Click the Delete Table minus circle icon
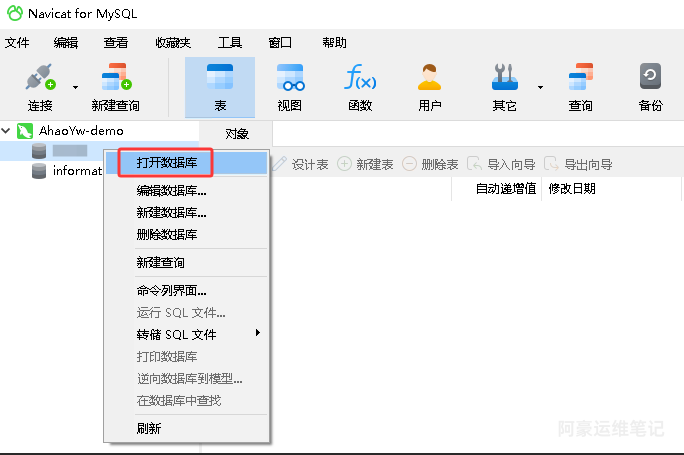This screenshot has height=455, width=684. [x=409, y=164]
